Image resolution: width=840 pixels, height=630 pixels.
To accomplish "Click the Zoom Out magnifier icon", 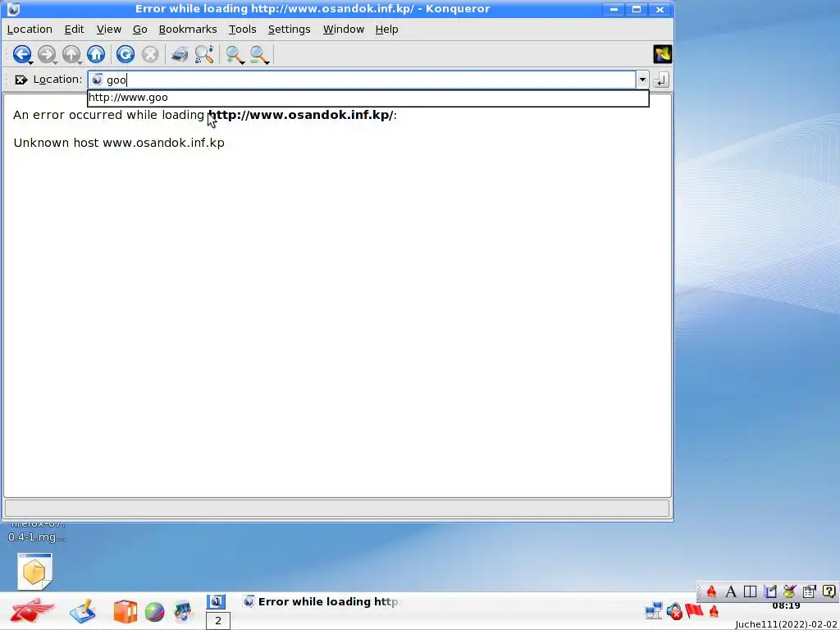I will [x=258, y=53].
